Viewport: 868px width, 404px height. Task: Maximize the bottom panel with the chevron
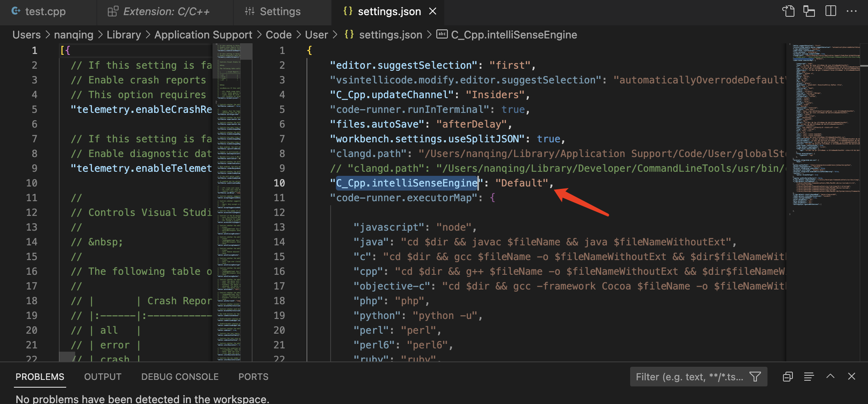pyautogui.click(x=830, y=377)
